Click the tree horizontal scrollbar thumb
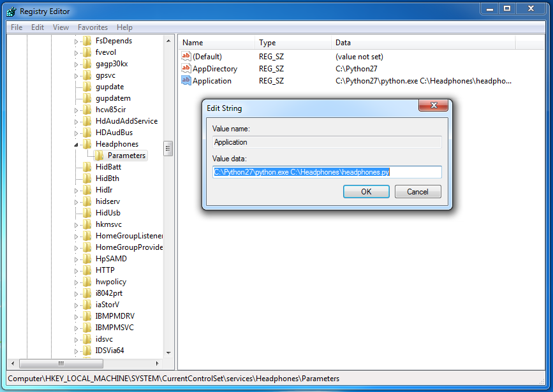The height and width of the screenshot is (392, 553). pyautogui.click(x=61, y=363)
